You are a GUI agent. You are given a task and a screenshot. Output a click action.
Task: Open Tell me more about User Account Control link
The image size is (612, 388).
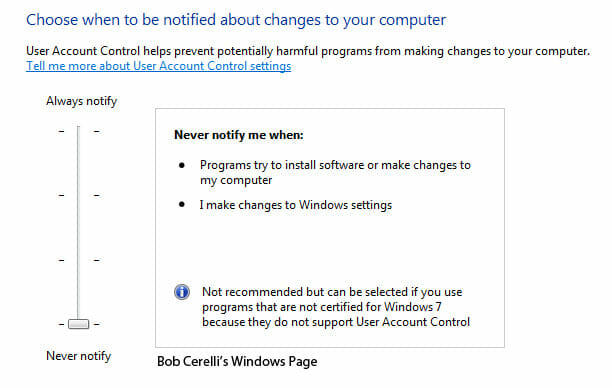[x=158, y=66]
